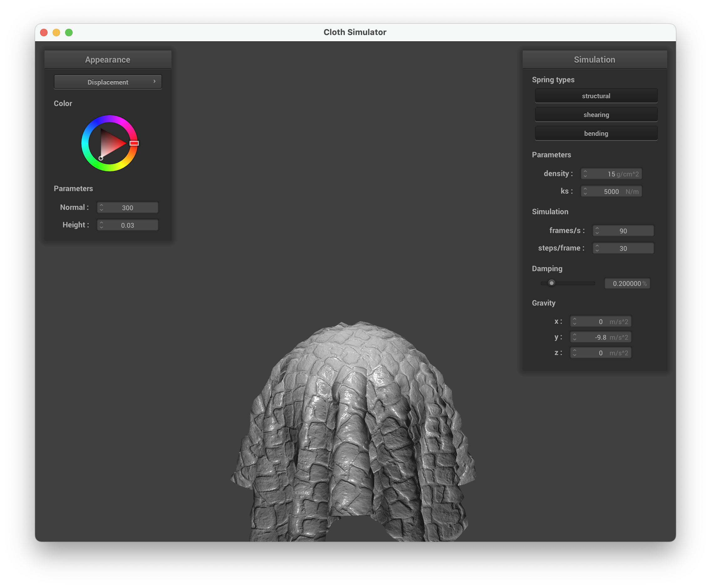Viewport: 711px width, 588px height.
Task: Click the green fullscreen window button
Action: tap(69, 33)
